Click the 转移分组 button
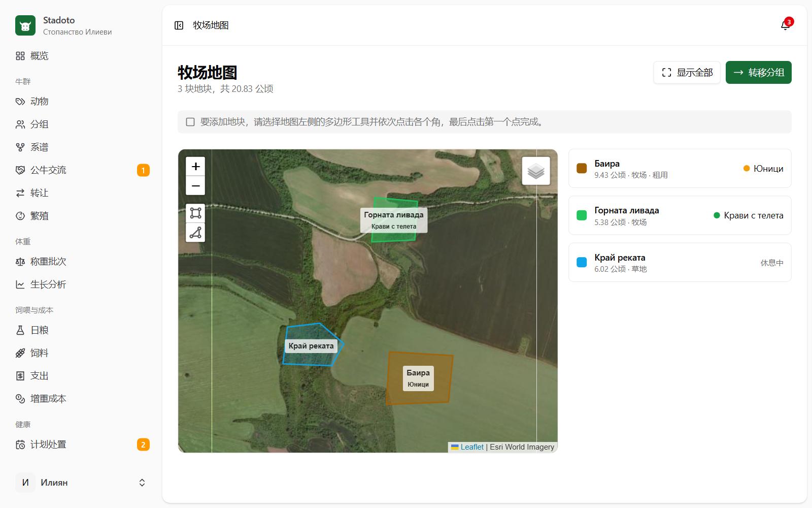 coord(759,73)
